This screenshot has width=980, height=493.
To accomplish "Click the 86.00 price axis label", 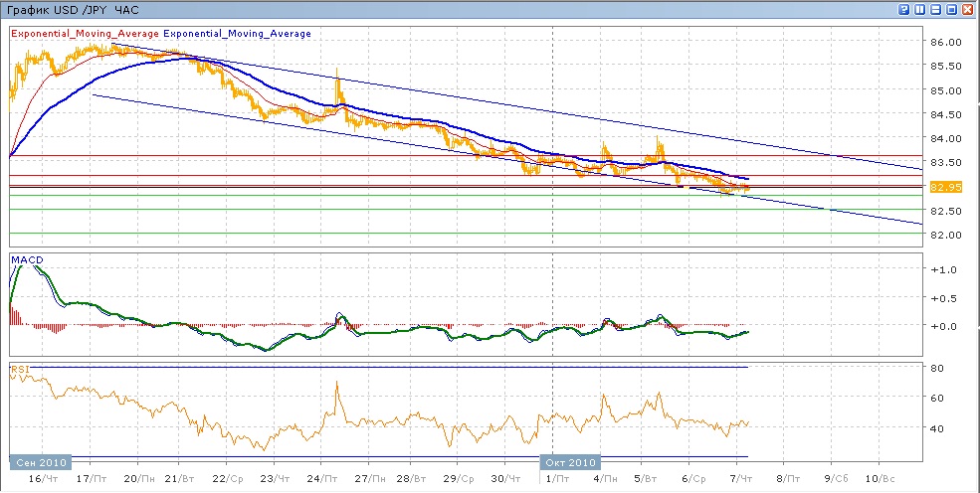I will 944,43.
